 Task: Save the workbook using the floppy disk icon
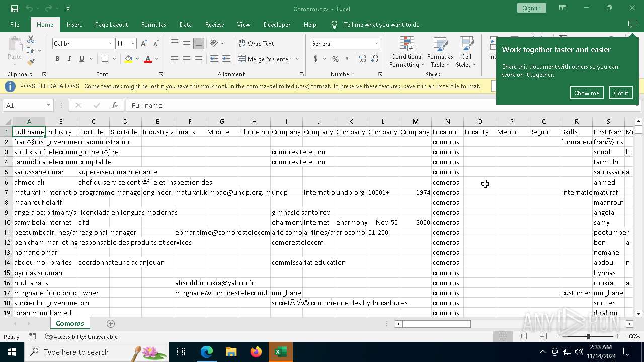click(x=15, y=8)
